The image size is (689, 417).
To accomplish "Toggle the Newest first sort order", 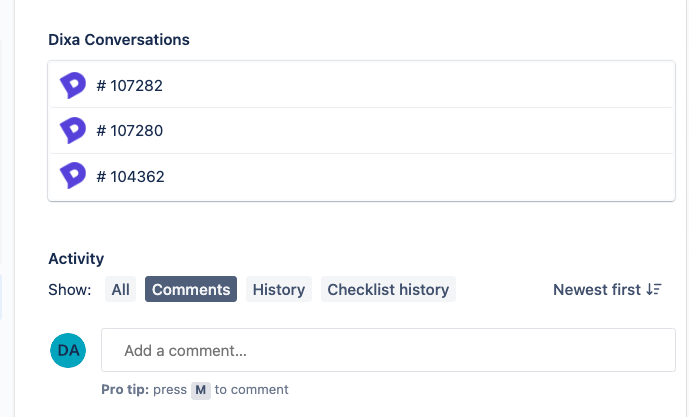I will [597, 290].
